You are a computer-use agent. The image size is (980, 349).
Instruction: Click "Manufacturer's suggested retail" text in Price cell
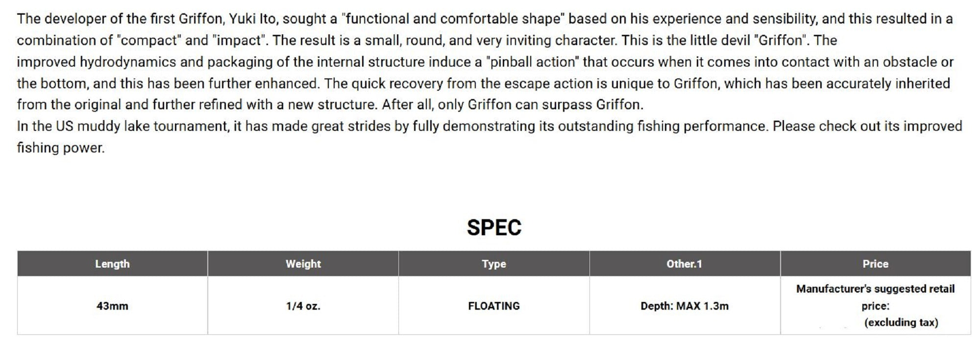[x=875, y=289]
